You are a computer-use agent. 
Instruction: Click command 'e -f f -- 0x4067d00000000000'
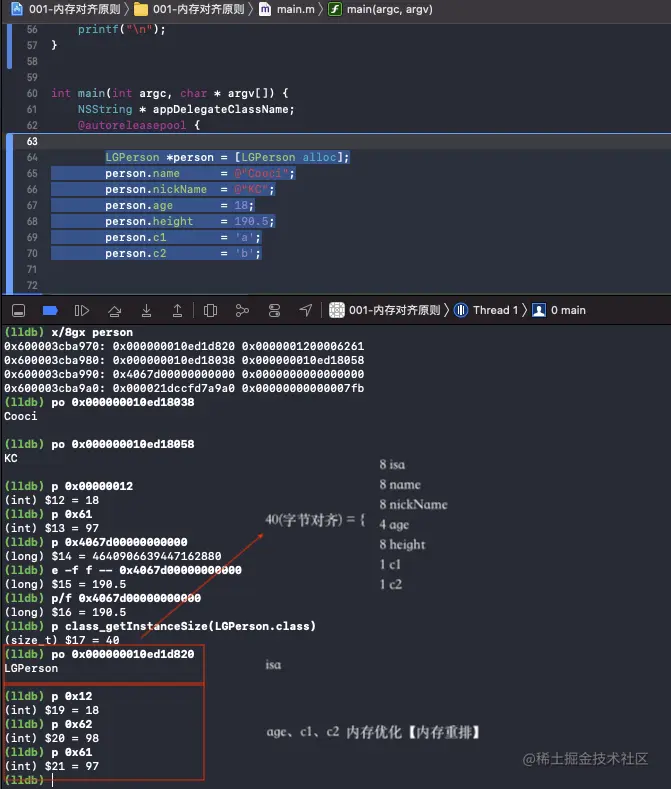(146, 571)
